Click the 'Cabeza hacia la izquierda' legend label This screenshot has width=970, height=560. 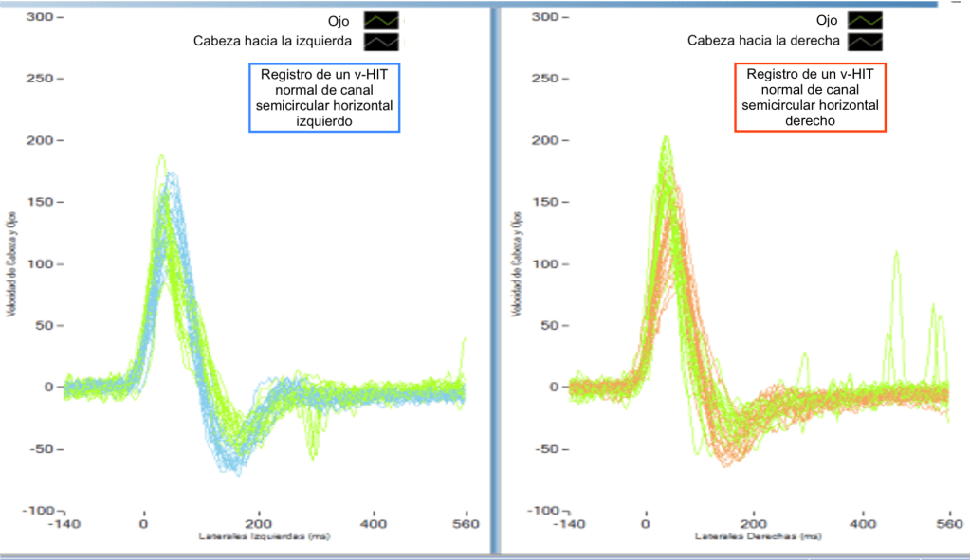pyautogui.click(x=272, y=42)
